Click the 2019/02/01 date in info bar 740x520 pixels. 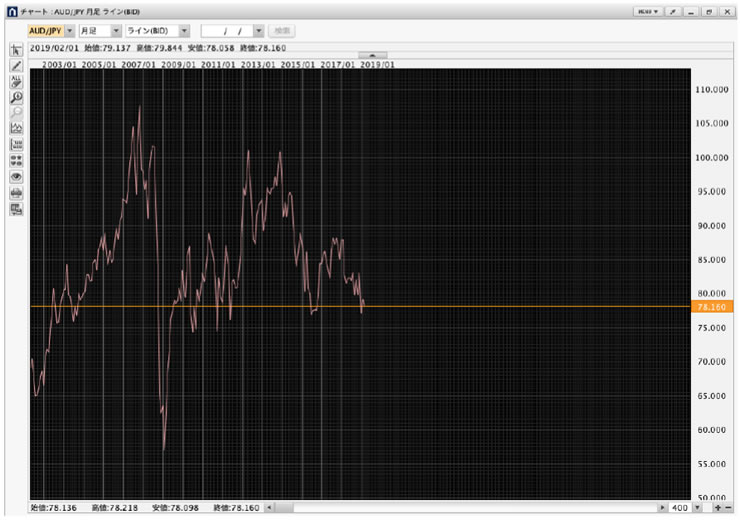pyautogui.click(x=54, y=48)
